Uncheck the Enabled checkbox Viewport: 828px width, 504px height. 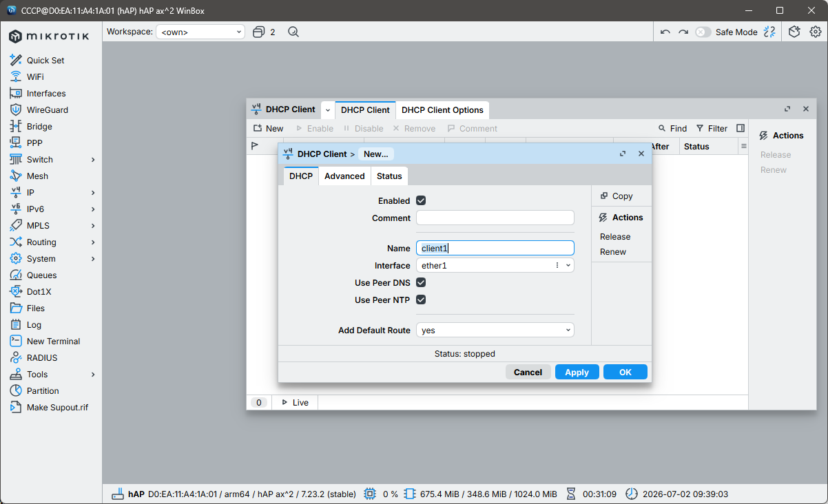click(421, 200)
